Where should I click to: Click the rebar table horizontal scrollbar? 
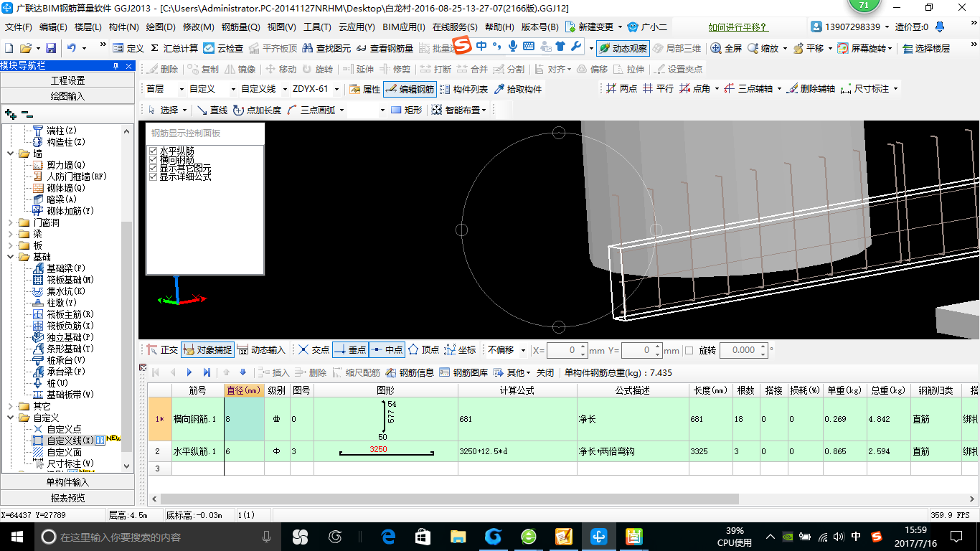pyautogui.click(x=449, y=499)
